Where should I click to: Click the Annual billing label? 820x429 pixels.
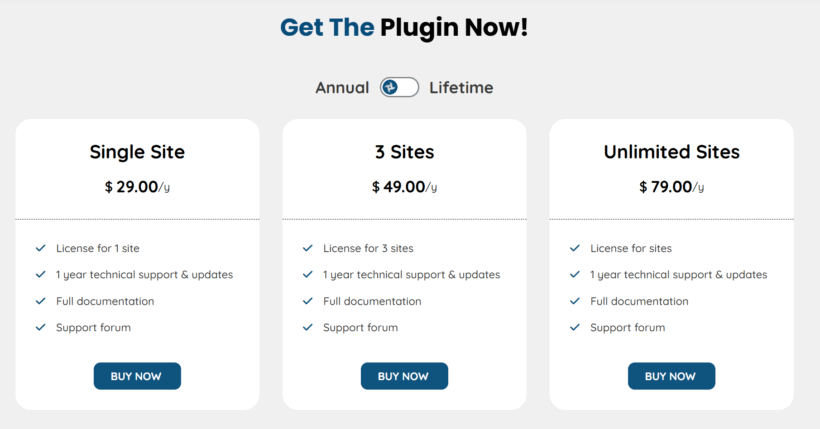click(342, 88)
